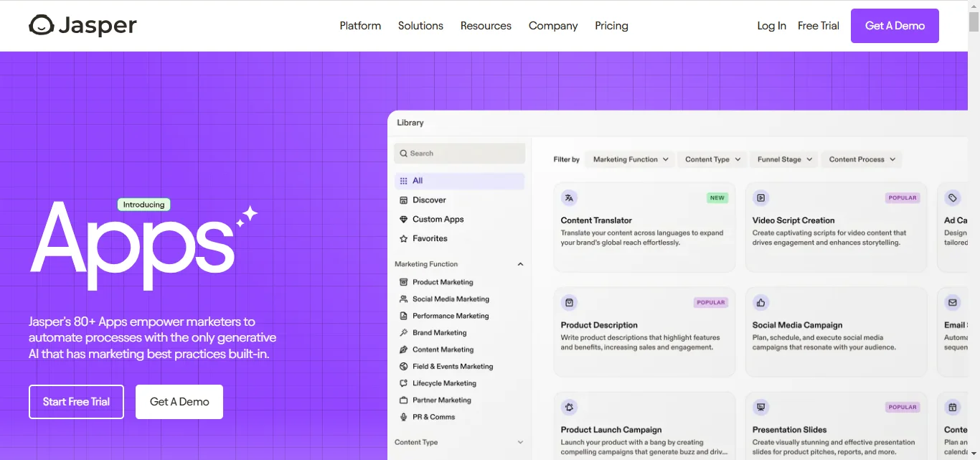Click the Ad Ca card tag icon
This screenshot has width=980, height=460.
pos(952,197)
